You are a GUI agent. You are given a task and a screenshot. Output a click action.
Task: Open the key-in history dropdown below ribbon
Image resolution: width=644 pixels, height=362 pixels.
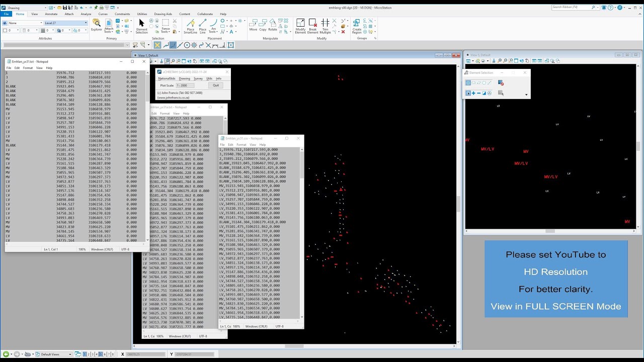click(x=127, y=45)
